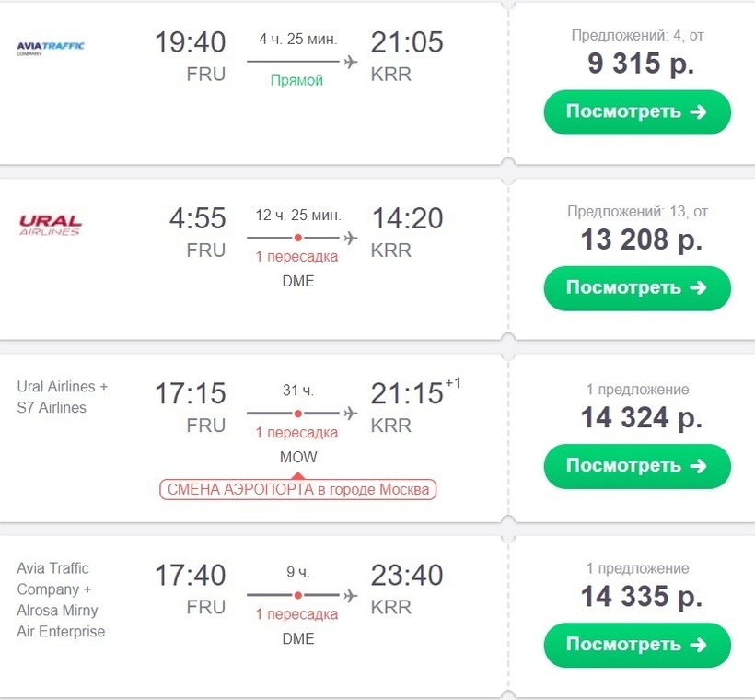Screen dimensions: 755x700
Task: Click the plane icon on the 12 ч. 25 мин. flight
Action: [350, 237]
